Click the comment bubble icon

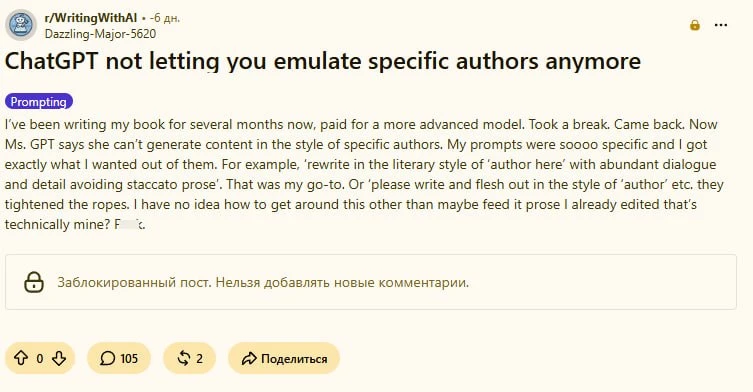click(x=107, y=358)
